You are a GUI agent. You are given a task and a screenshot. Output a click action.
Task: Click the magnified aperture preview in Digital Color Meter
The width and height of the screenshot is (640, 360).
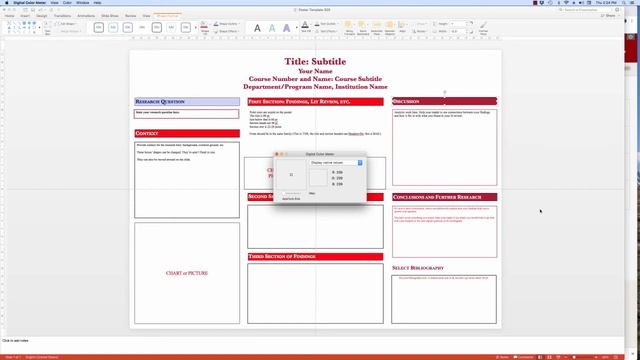[x=291, y=175]
